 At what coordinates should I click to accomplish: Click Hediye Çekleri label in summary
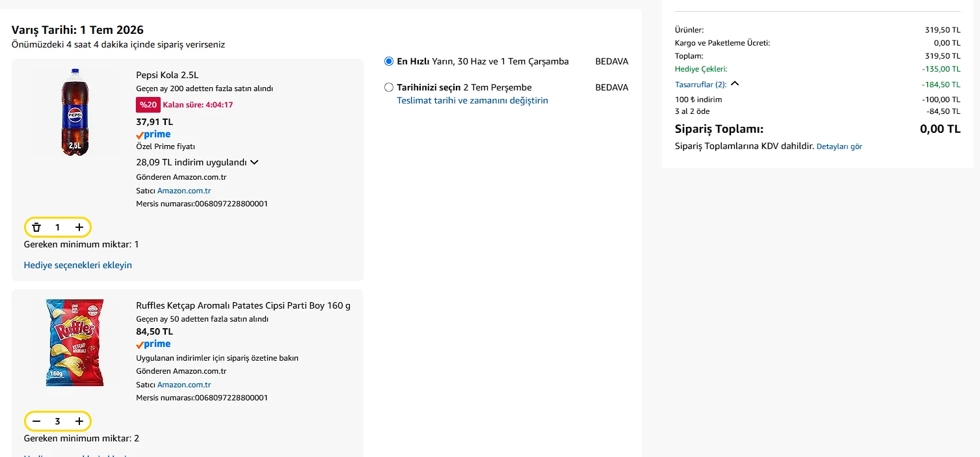[701, 69]
